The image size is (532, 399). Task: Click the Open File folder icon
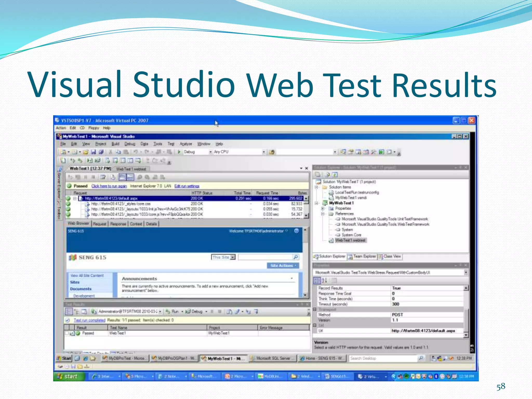pyautogui.click(x=86, y=152)
